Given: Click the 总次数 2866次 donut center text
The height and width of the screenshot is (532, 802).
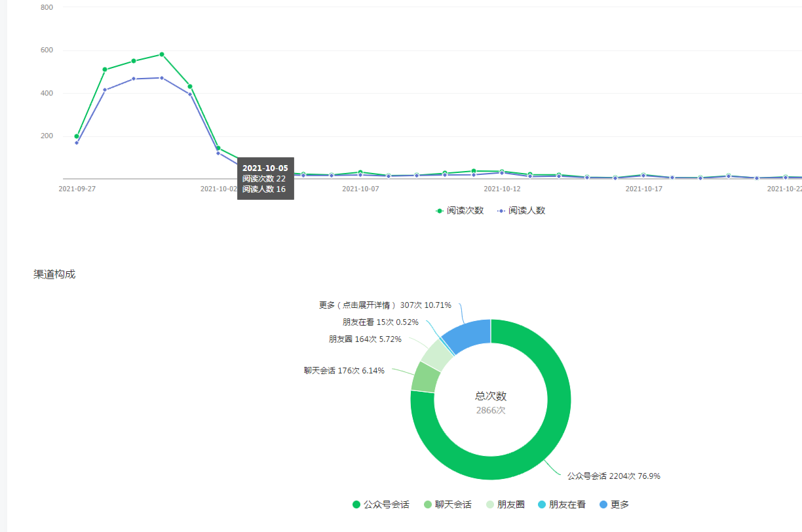Looking at the screenshot, I should point(491,403).
